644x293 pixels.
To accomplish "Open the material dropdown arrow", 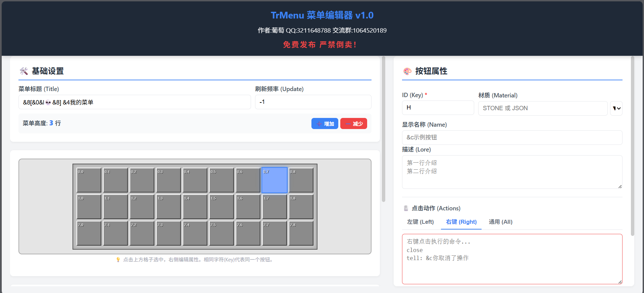I will pos(616,108).
